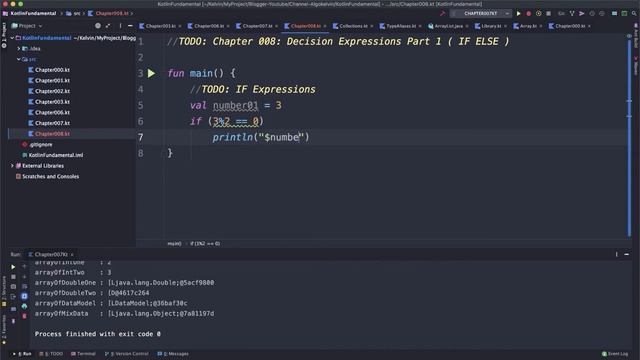640x360 pixels.
Task: Collapse the src folder
Action: 18,59
